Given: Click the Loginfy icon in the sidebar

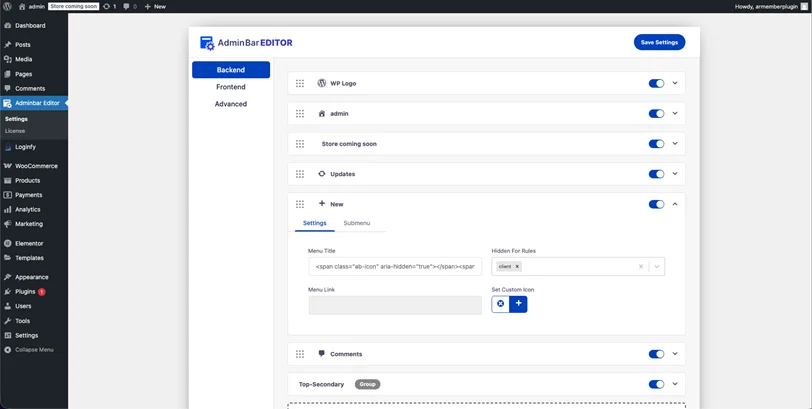Looking at the screenshot, I should pos(7,147).
